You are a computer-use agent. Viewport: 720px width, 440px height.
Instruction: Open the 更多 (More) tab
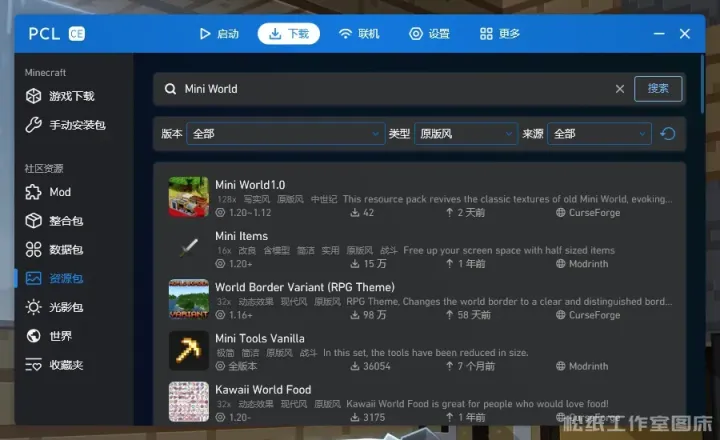[500, 34]
